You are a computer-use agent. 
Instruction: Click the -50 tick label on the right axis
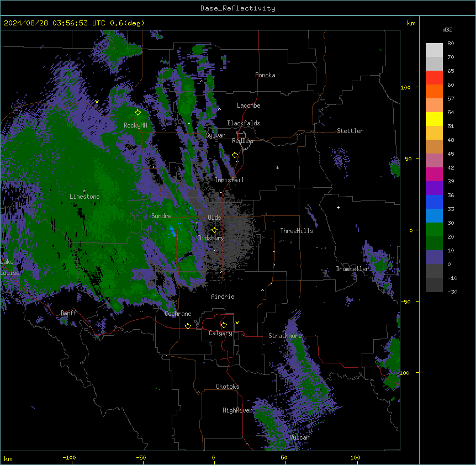(x=405, y=302)
